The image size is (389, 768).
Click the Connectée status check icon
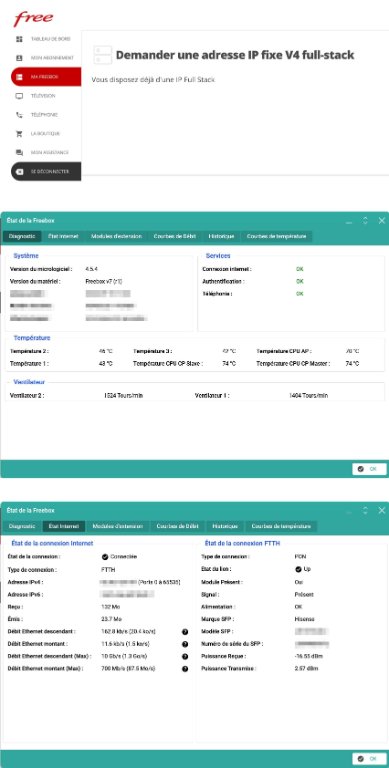coord(105,556)
